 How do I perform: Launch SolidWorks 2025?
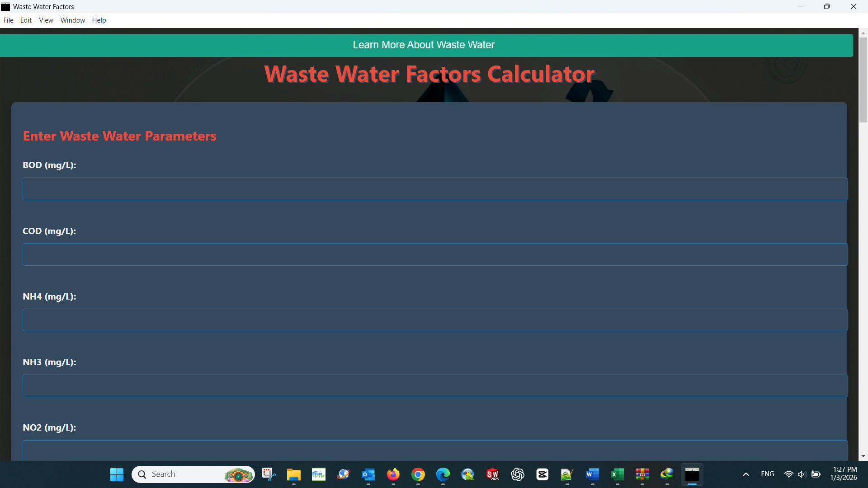point(492,474)
